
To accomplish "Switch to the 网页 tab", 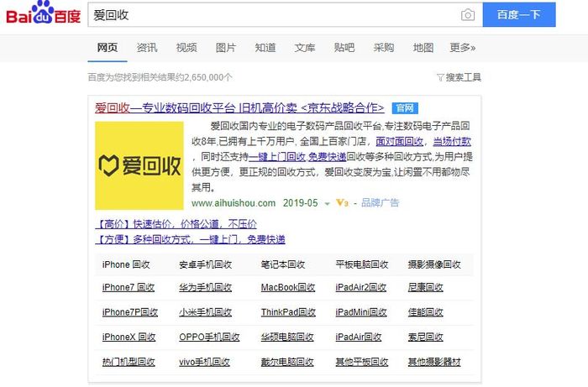I will point(108,48).
